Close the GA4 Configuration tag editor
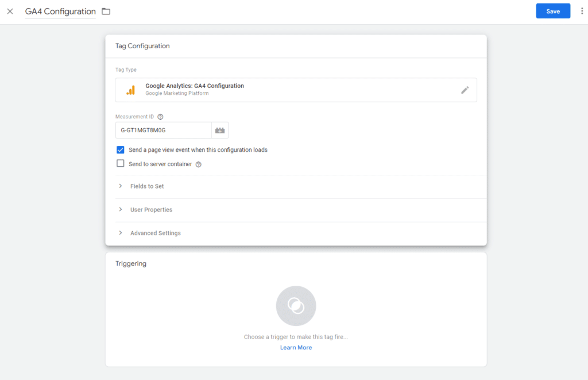 point(10,11)
